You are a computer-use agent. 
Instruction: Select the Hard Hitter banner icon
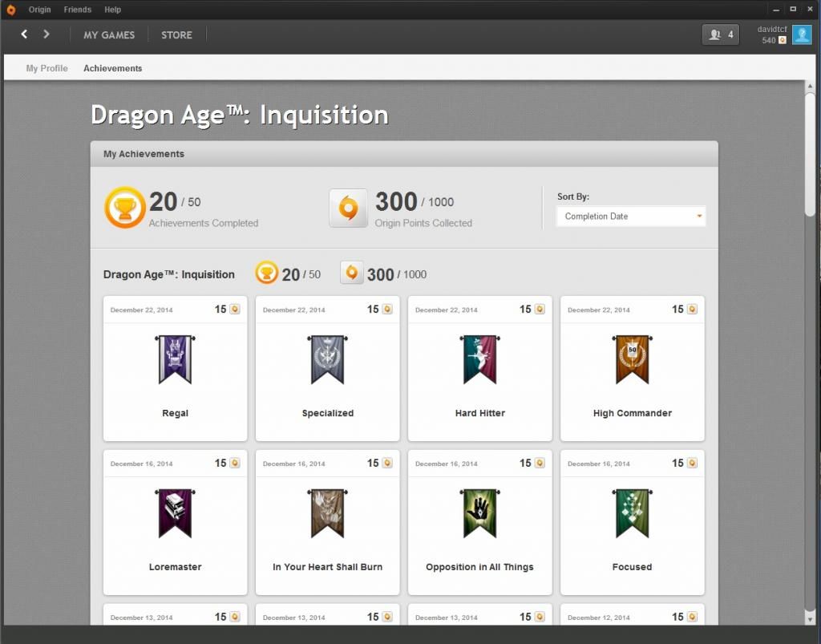click(479, 360)
